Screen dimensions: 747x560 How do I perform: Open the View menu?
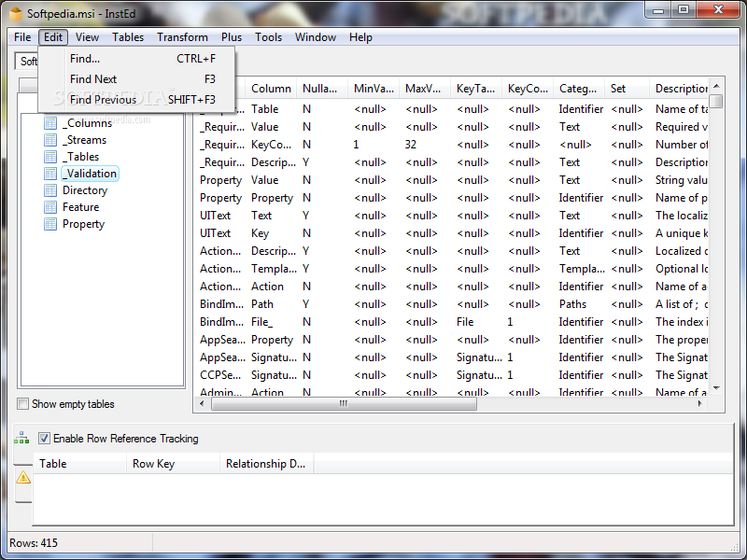(87, 37)
